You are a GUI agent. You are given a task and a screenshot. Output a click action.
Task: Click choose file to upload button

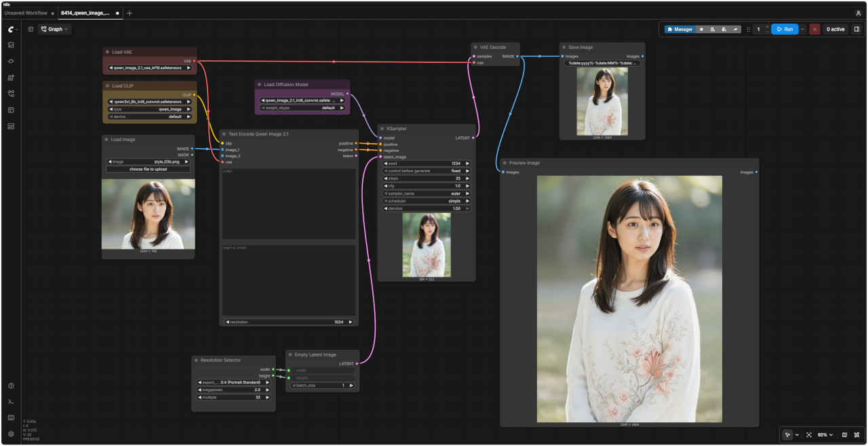(x=149, y=169)
